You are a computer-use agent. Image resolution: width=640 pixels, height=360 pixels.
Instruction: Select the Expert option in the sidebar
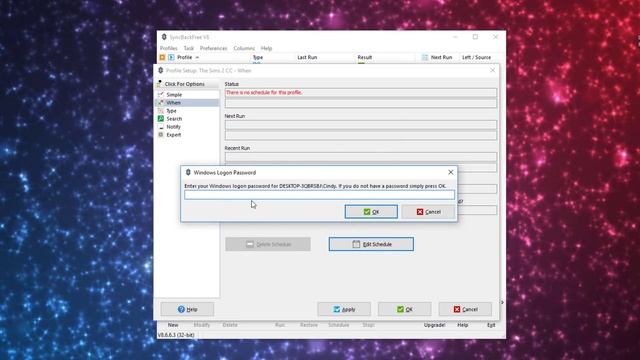(x=174, y=135)
